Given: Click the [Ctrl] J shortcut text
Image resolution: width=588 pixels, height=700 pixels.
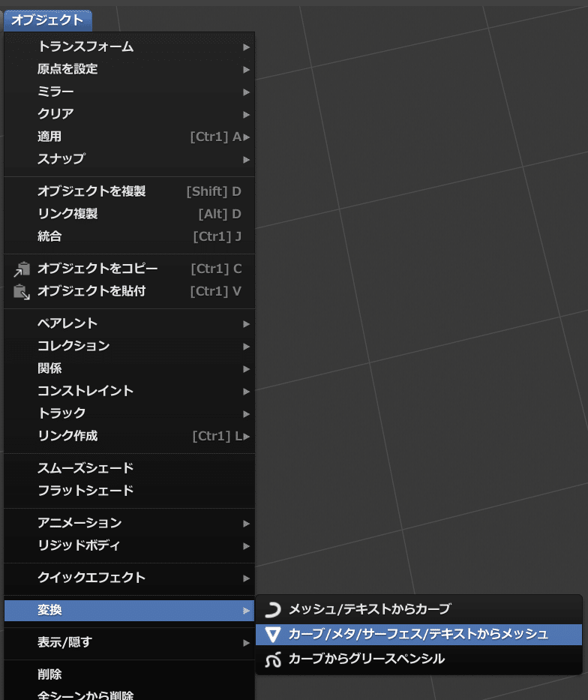Looking at the screenshot, I should tap(217, 236).
